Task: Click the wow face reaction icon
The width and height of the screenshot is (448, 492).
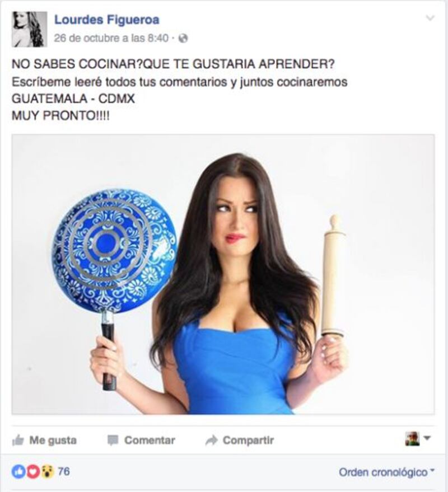Action: (47, 472)
